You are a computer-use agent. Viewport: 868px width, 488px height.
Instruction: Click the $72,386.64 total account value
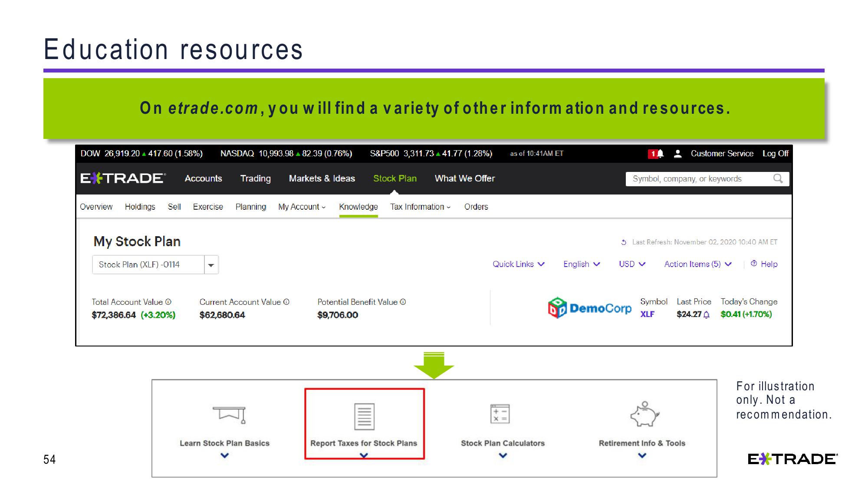pyautogui.click(x=114, y=315)
